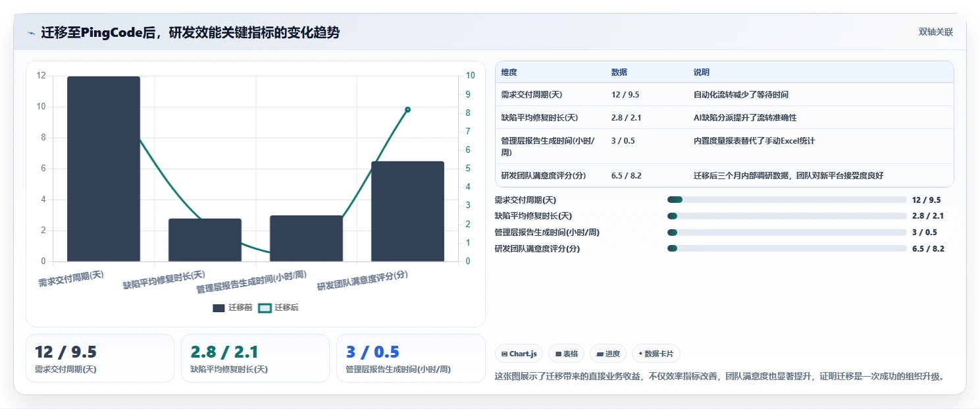Viewport: 980px width, 409px height.
Task: Click the 数据 table column header
Action: 619,72
